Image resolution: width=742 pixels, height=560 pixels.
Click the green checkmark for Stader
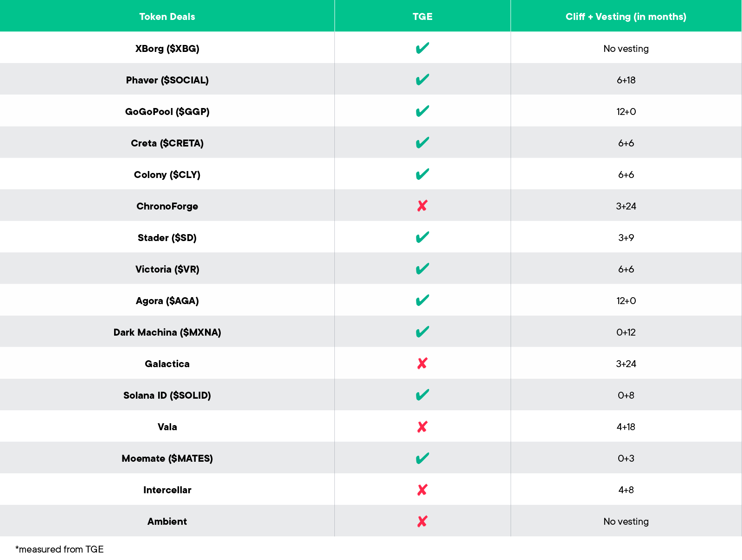[422, 237]
